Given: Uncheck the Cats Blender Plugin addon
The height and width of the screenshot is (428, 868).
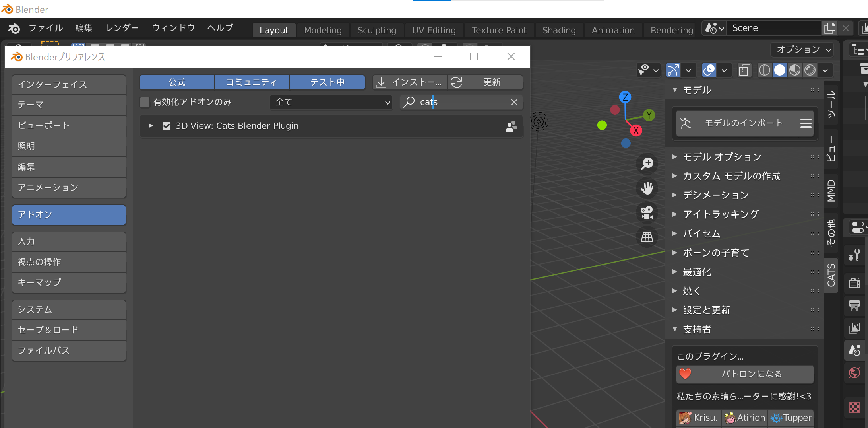Looking at the screenshot, I should tap(167, 126).
